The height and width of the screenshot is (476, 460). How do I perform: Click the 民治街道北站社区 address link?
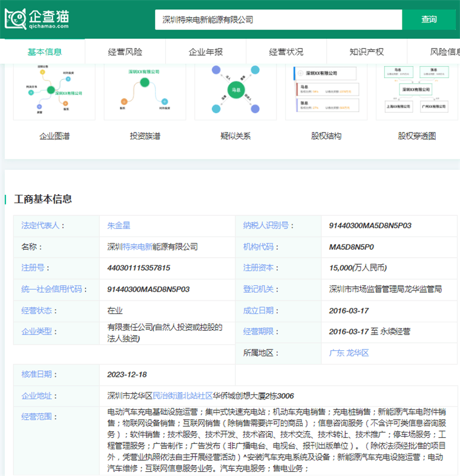tap(182, 396)
